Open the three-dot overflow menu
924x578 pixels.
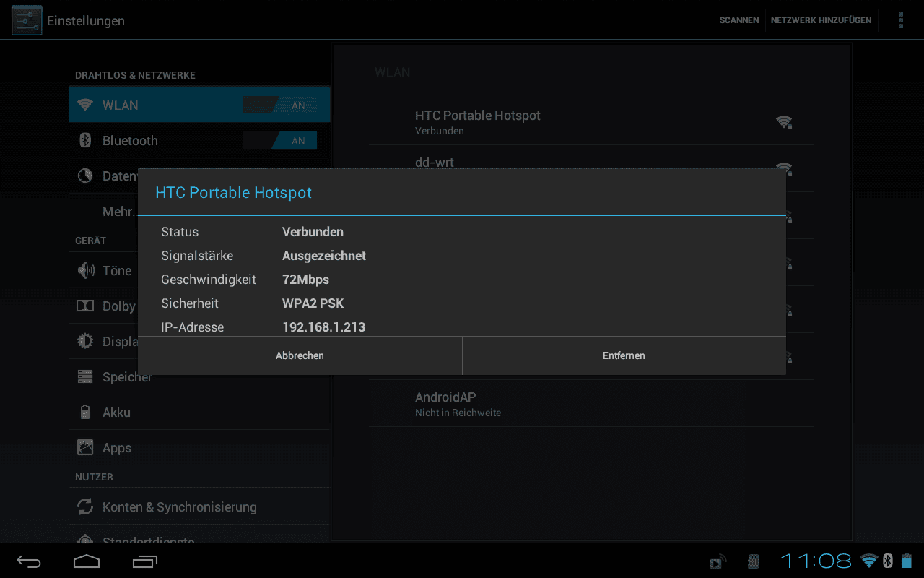(x=901, y=20)
